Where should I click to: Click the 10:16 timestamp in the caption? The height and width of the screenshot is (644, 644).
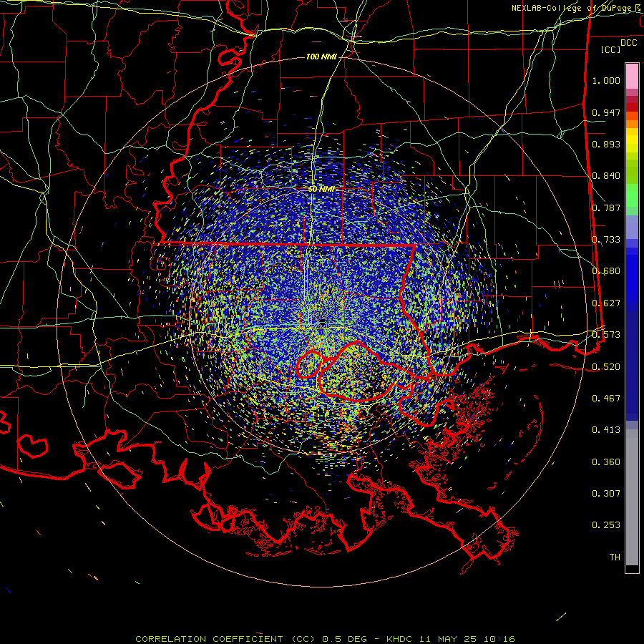(499, 639)
